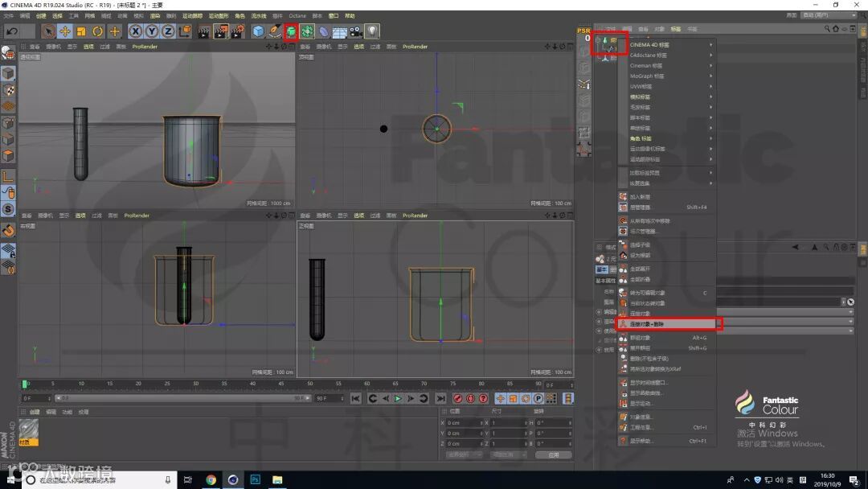Click the Apply button in coordinates panel
The width and height of the screenshot is (868, 489).
pyautogui.click(x=553, y=455)
